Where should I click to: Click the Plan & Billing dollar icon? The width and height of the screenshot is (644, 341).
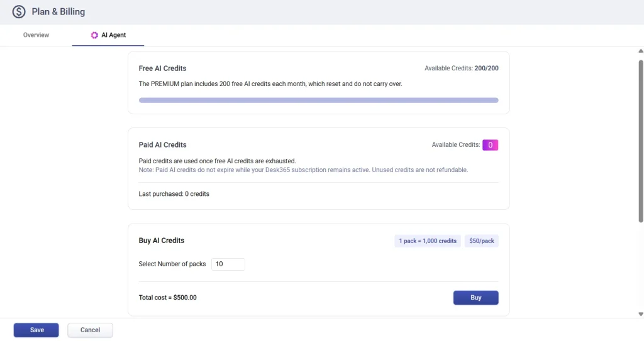[x=19, y=12]
